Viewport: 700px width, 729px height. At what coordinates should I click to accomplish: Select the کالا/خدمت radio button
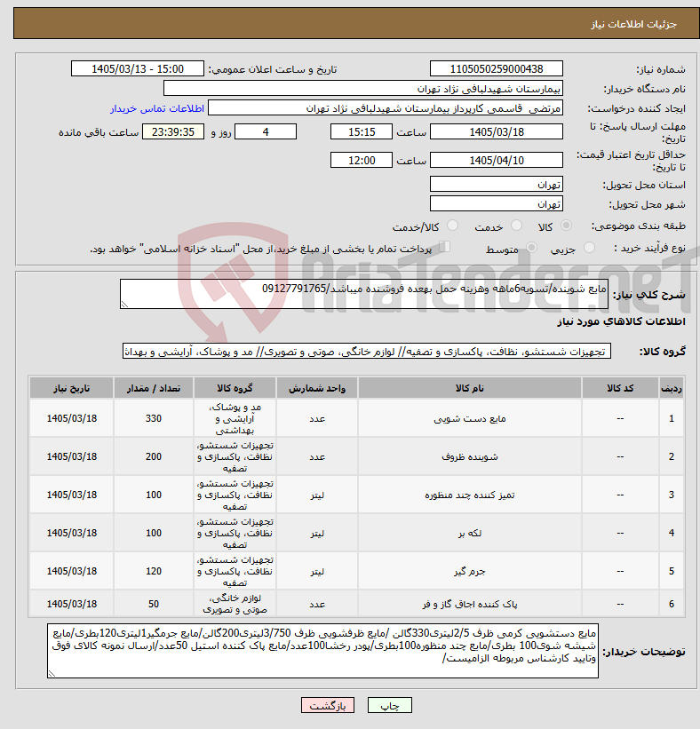452,226
